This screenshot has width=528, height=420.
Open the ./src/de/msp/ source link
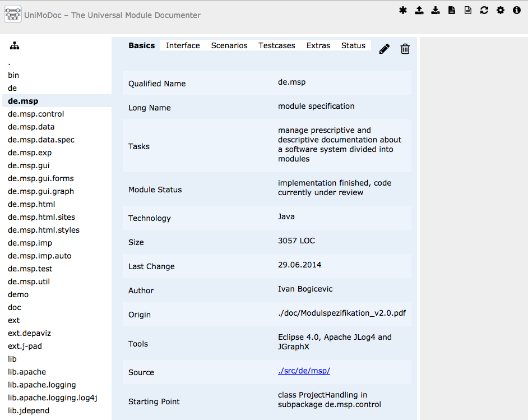point(304,371)
